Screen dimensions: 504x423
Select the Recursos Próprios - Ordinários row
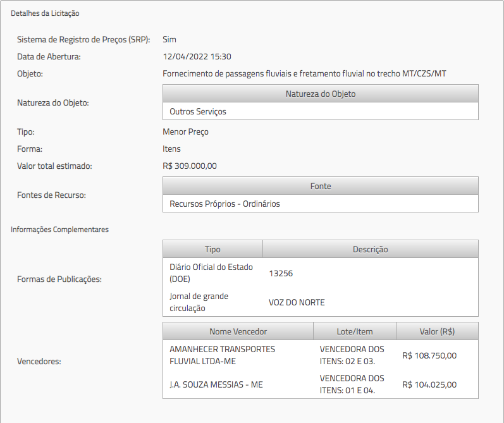pos(224,204)
